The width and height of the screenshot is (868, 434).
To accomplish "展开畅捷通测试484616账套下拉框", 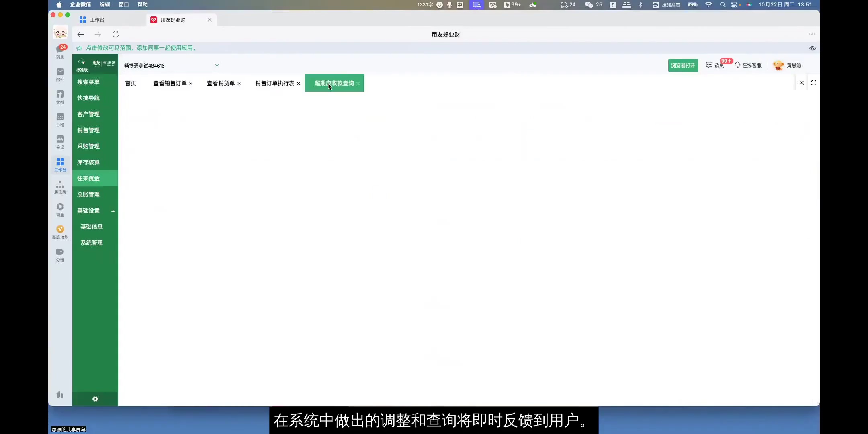I will tap(217, 65).
